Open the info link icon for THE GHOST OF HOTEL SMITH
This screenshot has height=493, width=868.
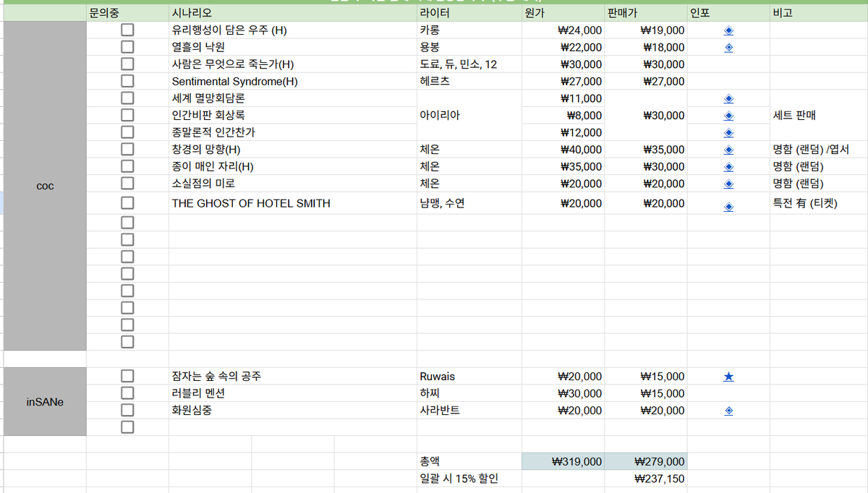pyautogui.click(x=728, y=207)
